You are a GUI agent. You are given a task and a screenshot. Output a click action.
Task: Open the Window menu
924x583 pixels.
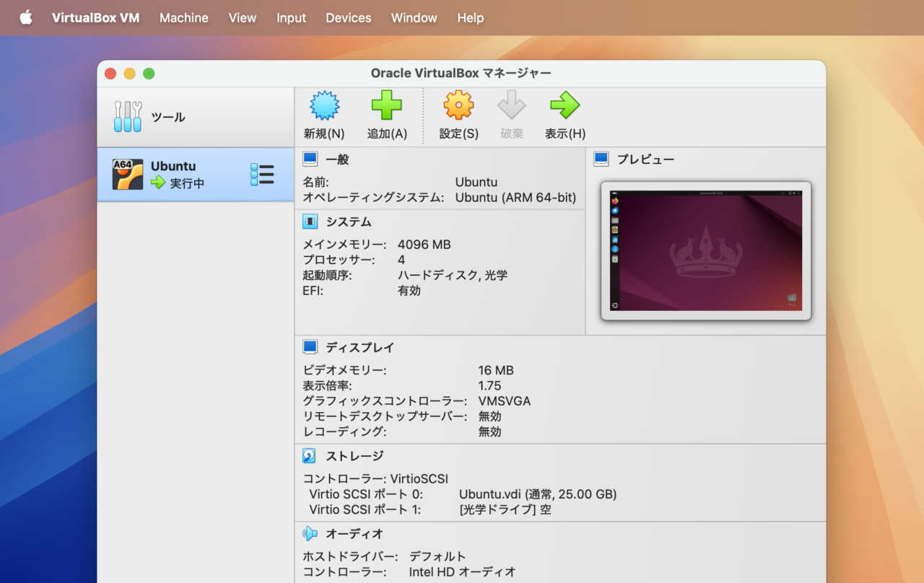414,17
